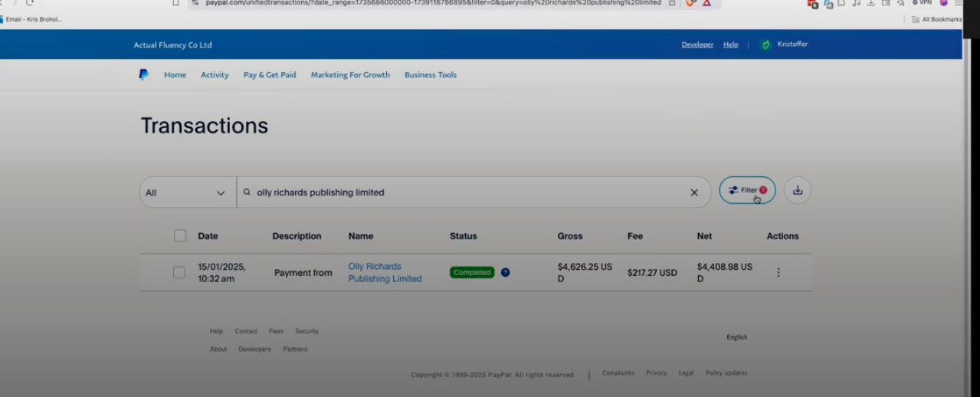Click the Brave Shields lion icon
The width and height of the screenshot is (980, 397).
[x=690, y=2]
